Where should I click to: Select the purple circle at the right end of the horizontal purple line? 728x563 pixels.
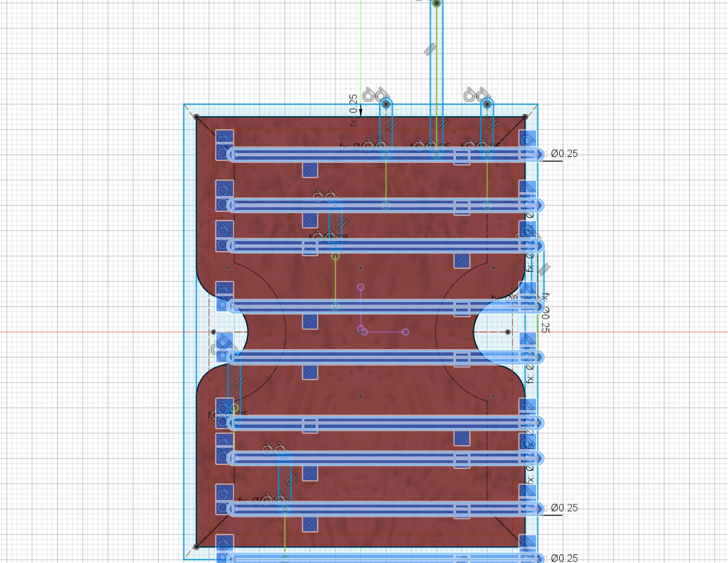tap(405, 332)
